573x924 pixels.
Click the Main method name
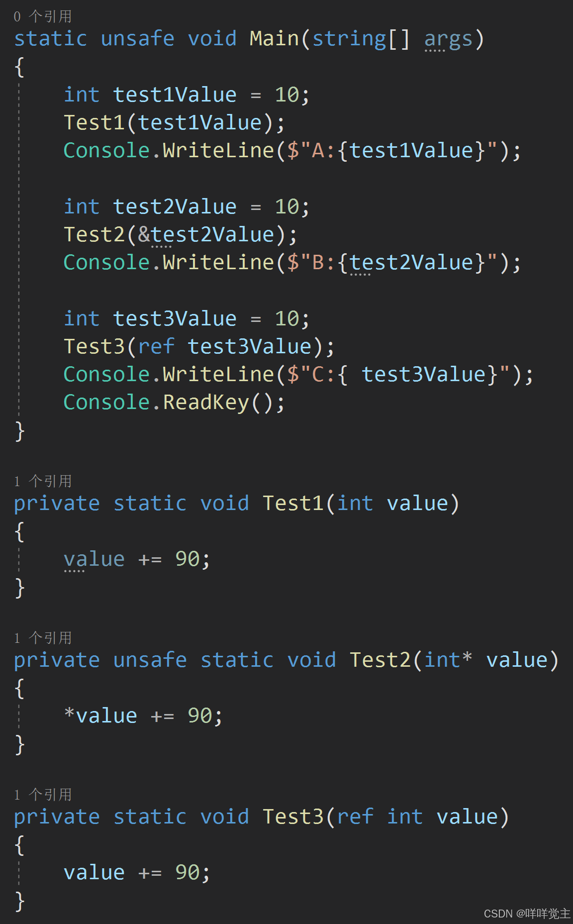coord(274,39)
